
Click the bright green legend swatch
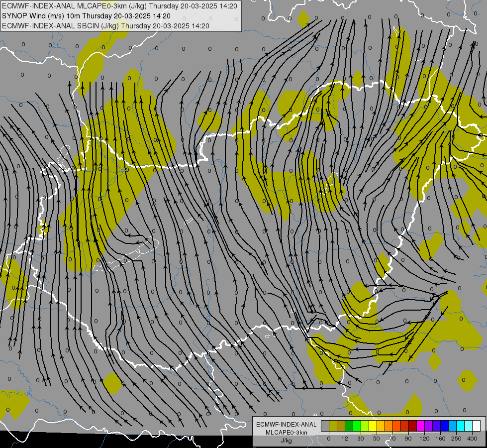click(357, 426)
